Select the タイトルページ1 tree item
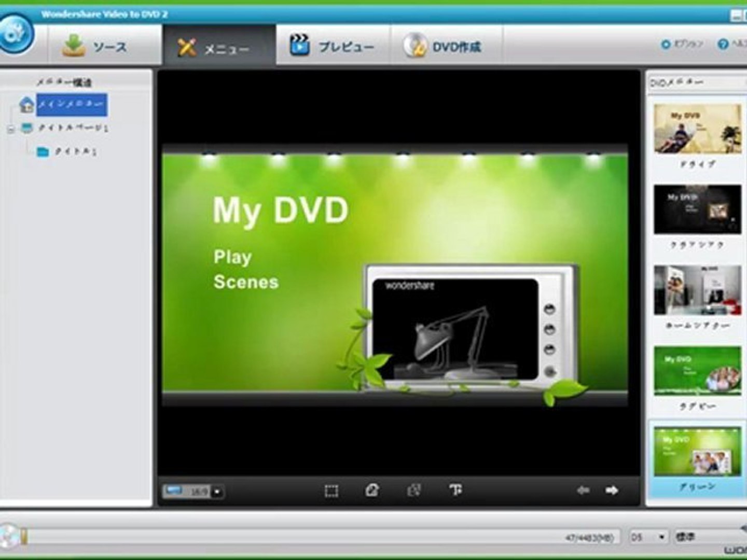This screenshot has height=560, width=747. 73,128
